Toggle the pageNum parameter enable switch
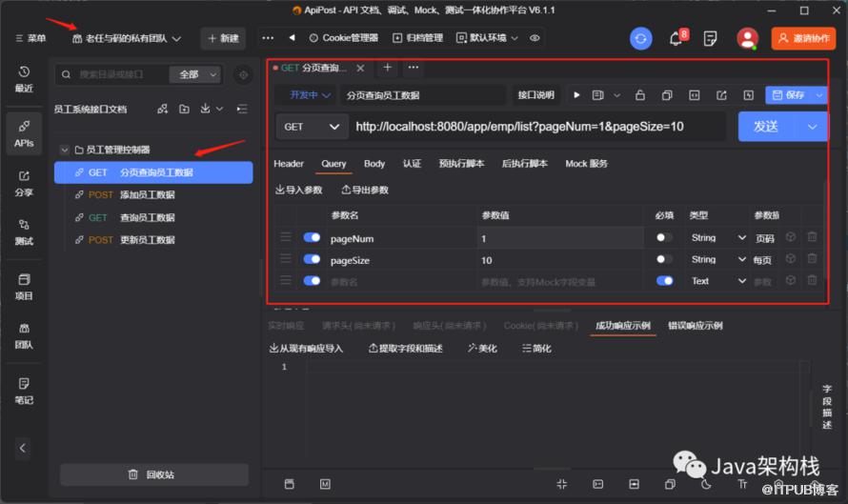The image size is (848, 504). (313, 237)
